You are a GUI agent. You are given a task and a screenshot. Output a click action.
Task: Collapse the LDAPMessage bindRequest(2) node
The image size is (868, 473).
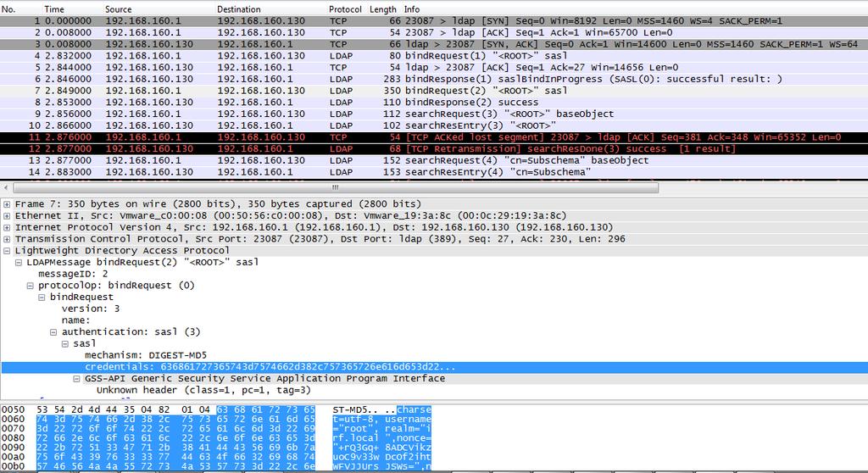coord(19,263)
